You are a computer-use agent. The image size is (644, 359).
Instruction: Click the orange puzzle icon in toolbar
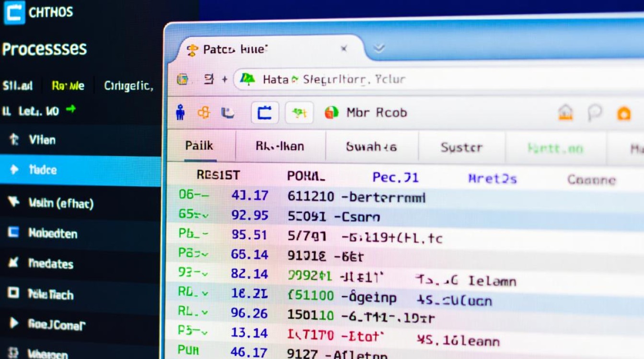pyautogui.click(x=204, y=112)
